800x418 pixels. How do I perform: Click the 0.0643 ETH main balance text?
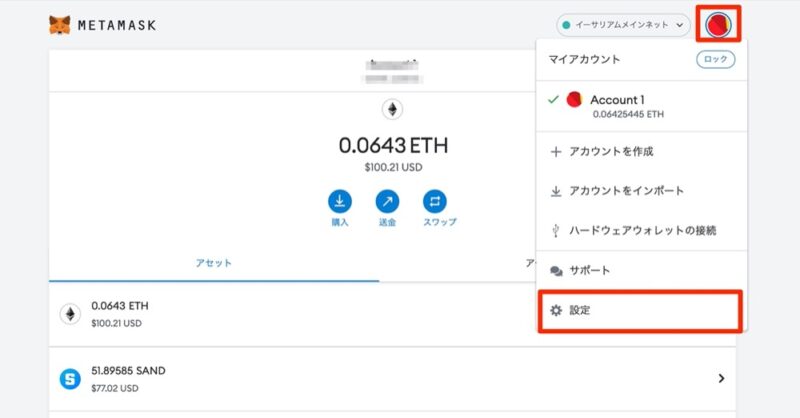[393, 145]
